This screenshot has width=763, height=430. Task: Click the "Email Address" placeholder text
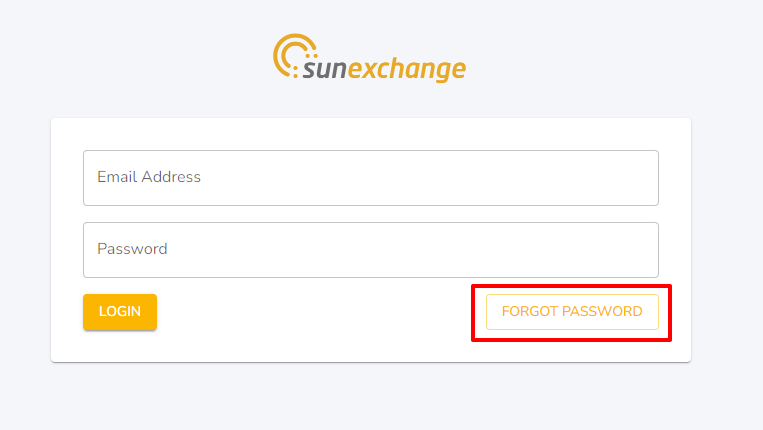(x=149, y=177)
